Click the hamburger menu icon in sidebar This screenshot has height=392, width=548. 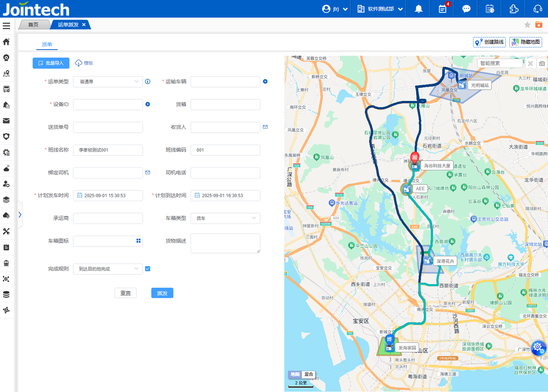click(6, 26)
